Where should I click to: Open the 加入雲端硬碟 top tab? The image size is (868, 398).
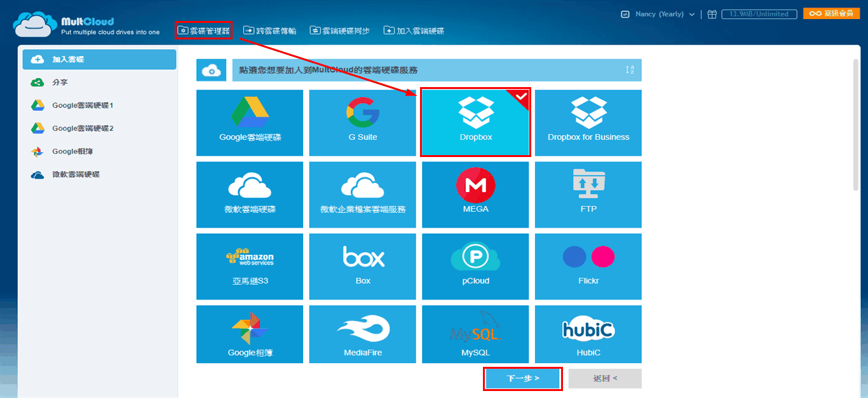point(414,31)
